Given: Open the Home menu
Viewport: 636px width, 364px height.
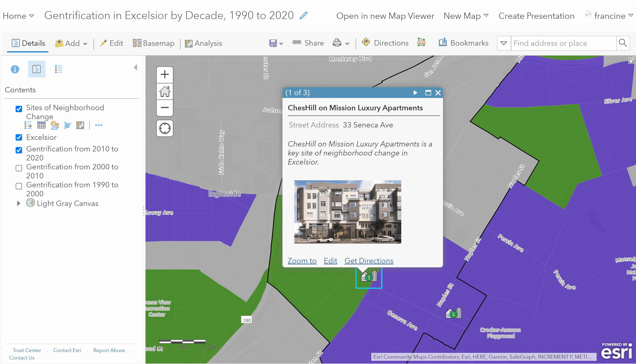Looking at the screenshot, I should click(18, 16).
